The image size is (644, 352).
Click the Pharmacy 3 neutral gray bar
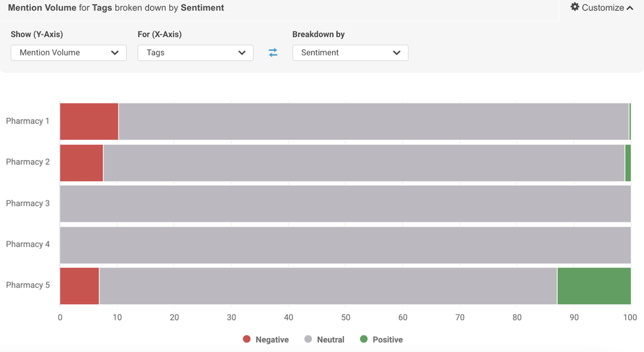(x=345, y=203)
